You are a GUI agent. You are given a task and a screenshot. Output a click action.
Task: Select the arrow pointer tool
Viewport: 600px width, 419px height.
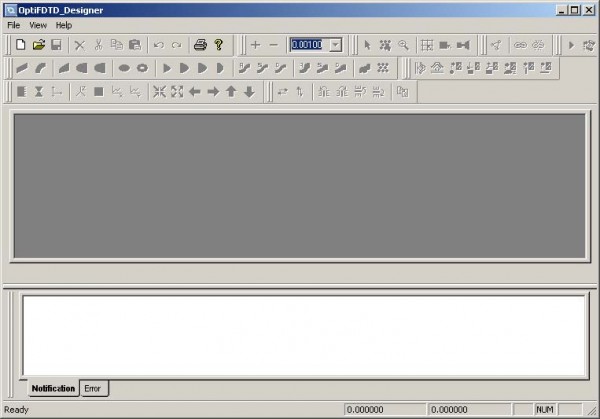[x=367, y=45]
